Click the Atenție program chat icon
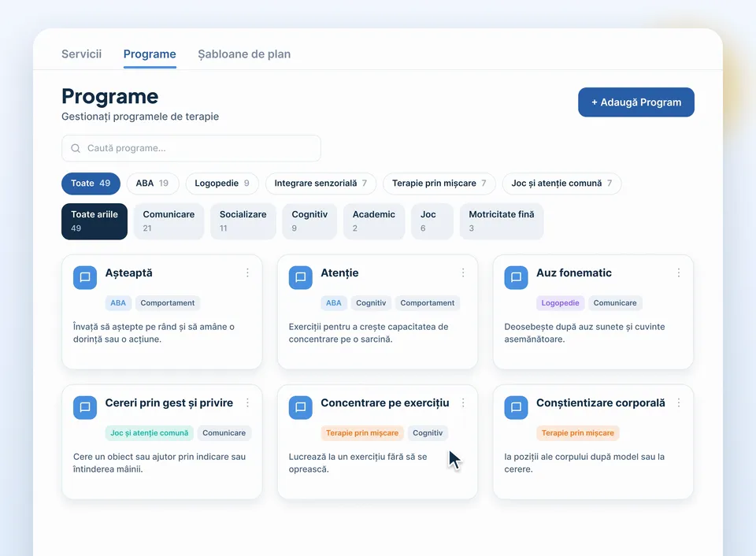The image size is (756, 556). point(300,277)
